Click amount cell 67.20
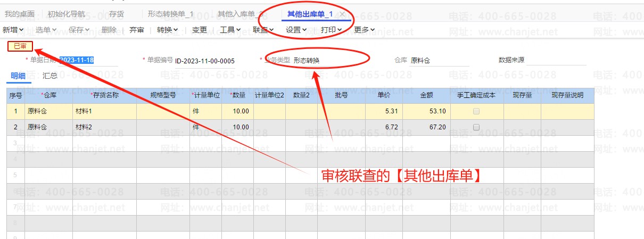Screen dimensions: 644x239 click(426, 127)
